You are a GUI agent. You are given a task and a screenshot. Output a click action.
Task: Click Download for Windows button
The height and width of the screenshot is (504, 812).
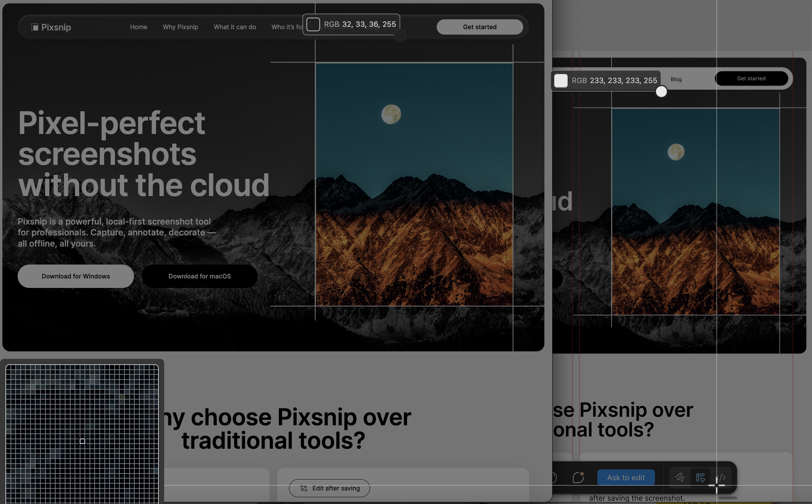[x=76, y=276]
